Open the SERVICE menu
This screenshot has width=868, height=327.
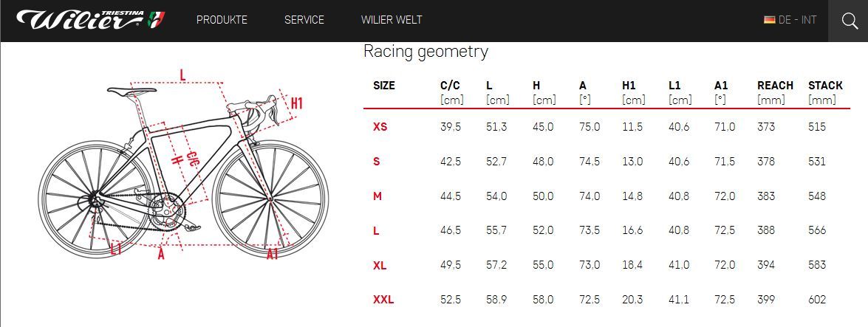304,20
